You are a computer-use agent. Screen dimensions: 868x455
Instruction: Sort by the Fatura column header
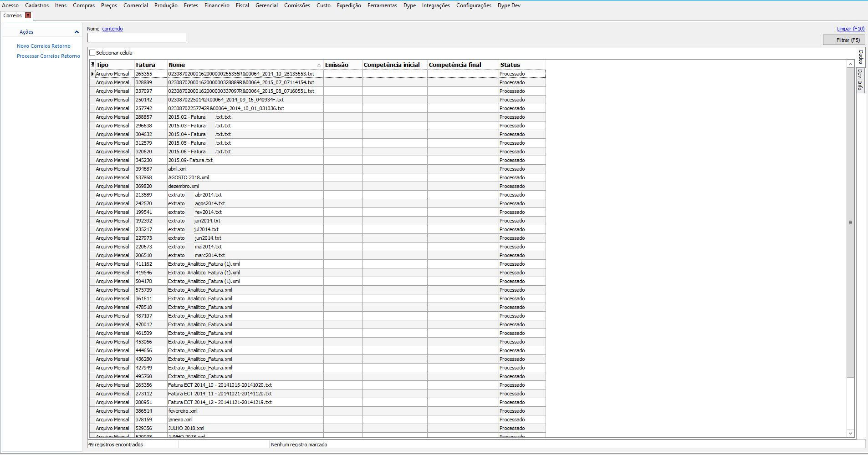(x=151, y=65)
